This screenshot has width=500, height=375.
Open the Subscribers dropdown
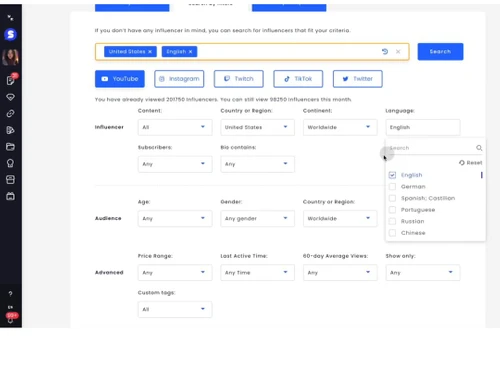pyautogui.click(x=175, y=164)
